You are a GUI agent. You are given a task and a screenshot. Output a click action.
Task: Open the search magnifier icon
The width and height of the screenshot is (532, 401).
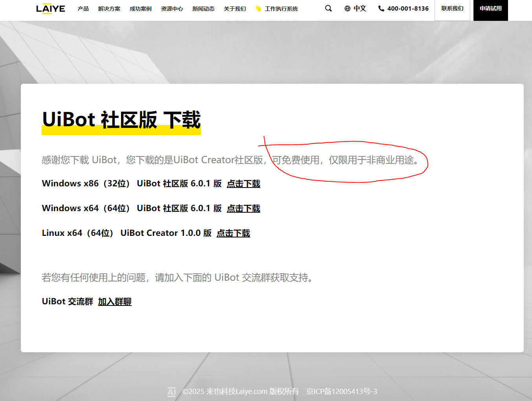click(x=328, y=8)
